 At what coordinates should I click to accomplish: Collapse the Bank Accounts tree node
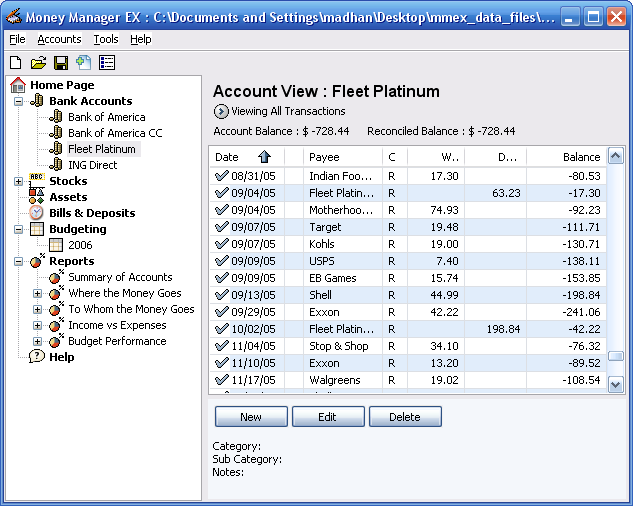coord(19,101)
